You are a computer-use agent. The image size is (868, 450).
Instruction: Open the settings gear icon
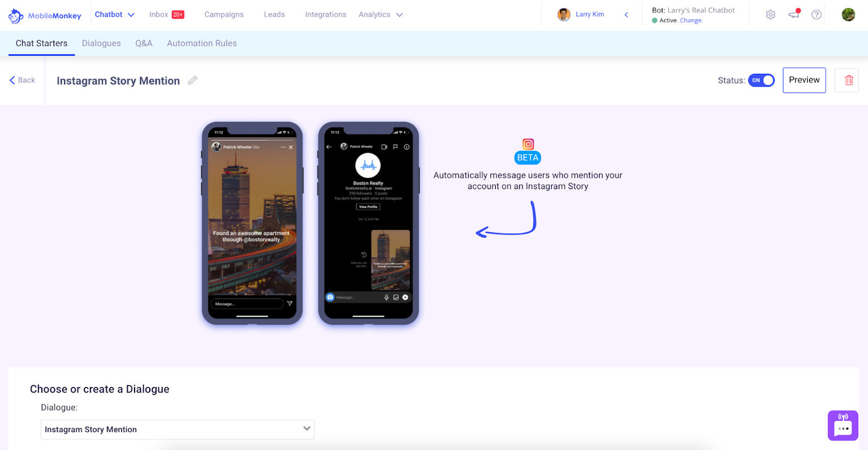coord(771,15)
